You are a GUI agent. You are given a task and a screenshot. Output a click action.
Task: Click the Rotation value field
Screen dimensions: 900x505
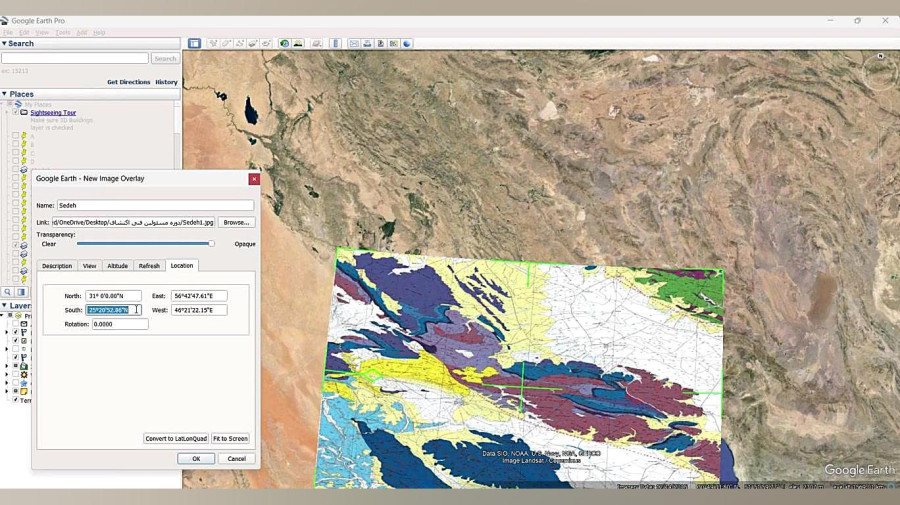[x=120, y=324]
